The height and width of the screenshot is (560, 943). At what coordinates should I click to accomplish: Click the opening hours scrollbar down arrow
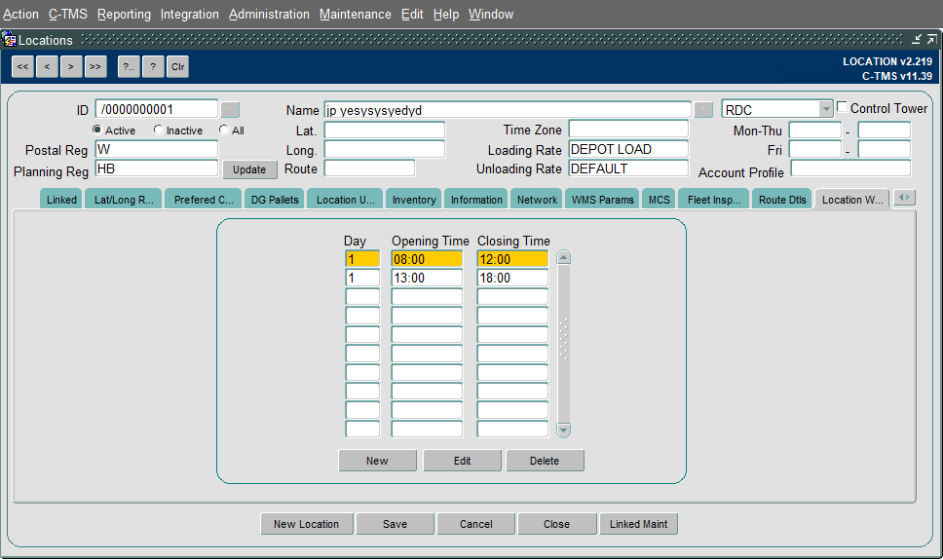tap(563, 430)
